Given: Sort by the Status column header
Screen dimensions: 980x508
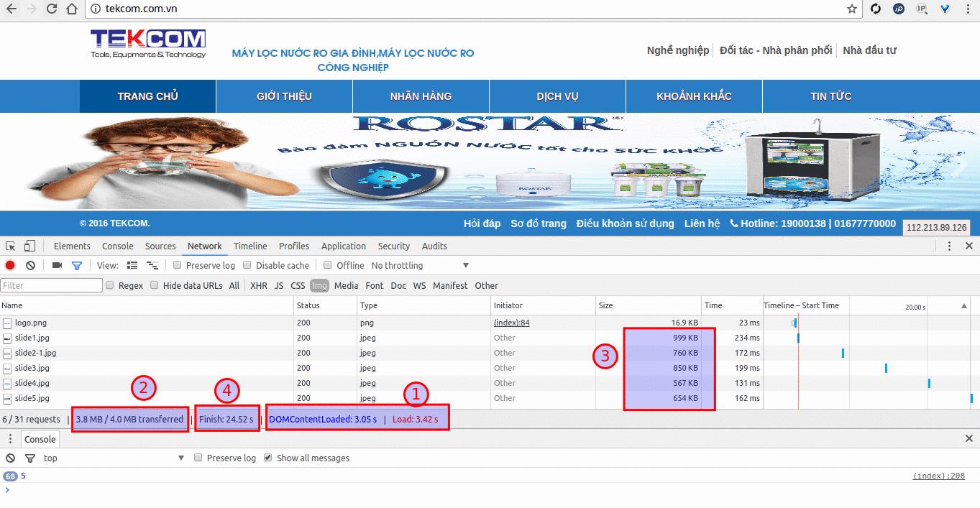Looking at the screenshot, I should pyautogui.click(x=326, y=305).
